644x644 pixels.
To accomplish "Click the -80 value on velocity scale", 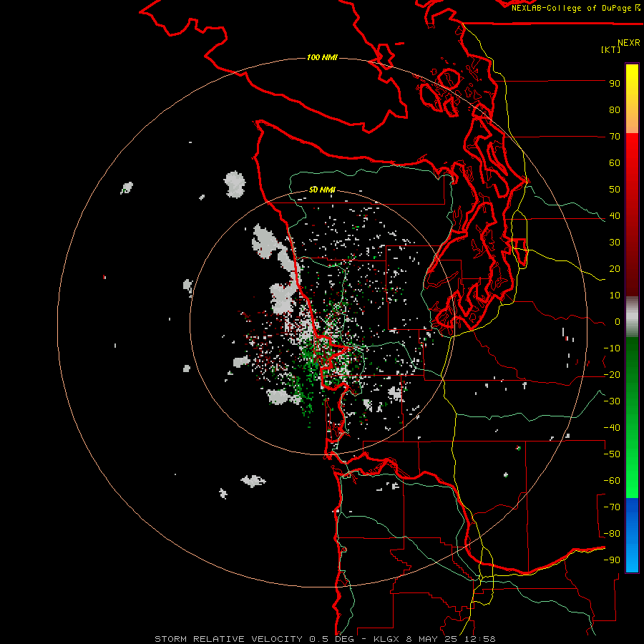I will coord(612,534).
